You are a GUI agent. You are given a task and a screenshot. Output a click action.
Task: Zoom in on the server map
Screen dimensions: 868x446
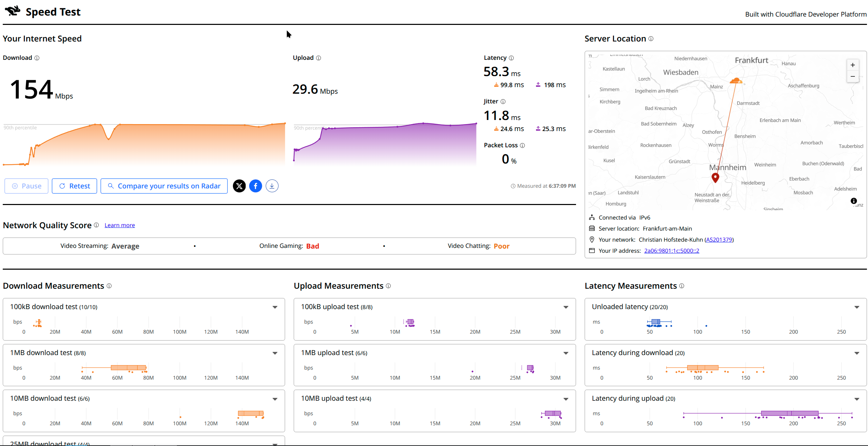click(853, 65)
